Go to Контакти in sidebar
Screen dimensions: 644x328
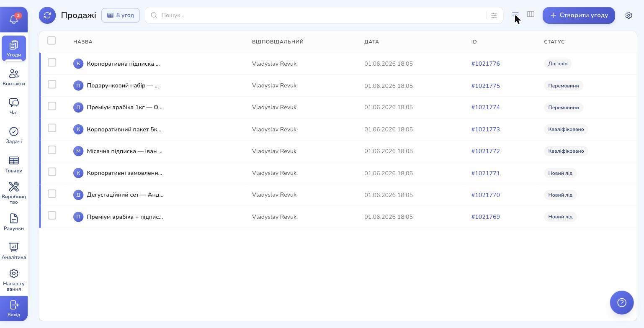point(14,77)
